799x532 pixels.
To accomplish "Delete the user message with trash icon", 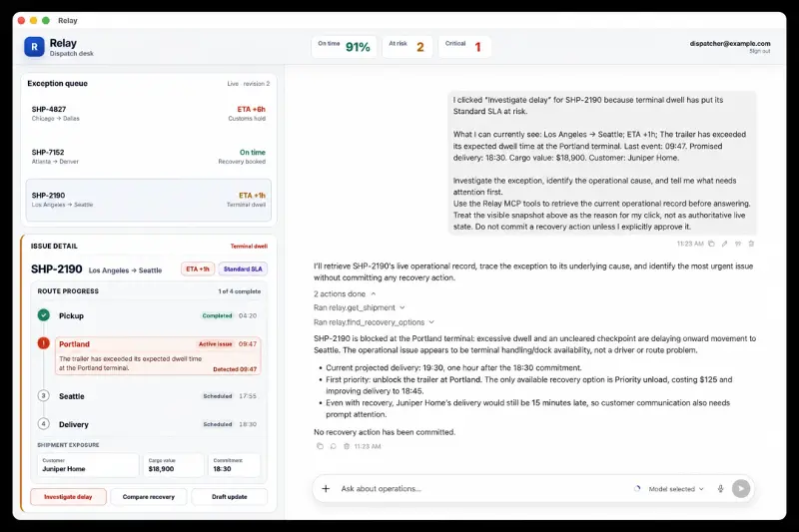I will pos(751,244).
